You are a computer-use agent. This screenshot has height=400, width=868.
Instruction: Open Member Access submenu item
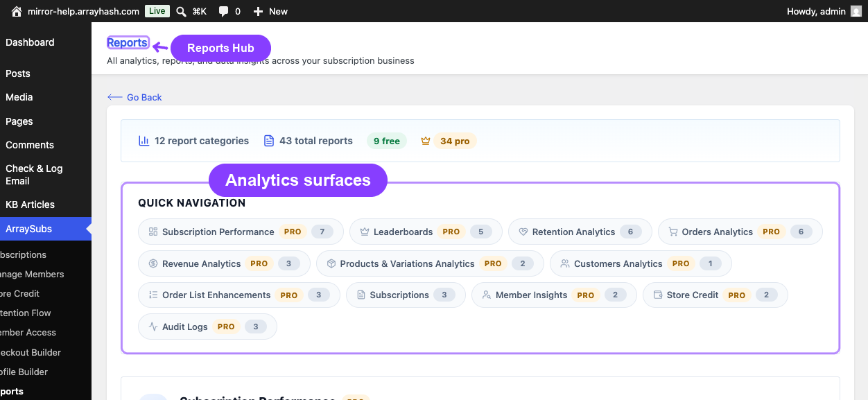[28, 333]
